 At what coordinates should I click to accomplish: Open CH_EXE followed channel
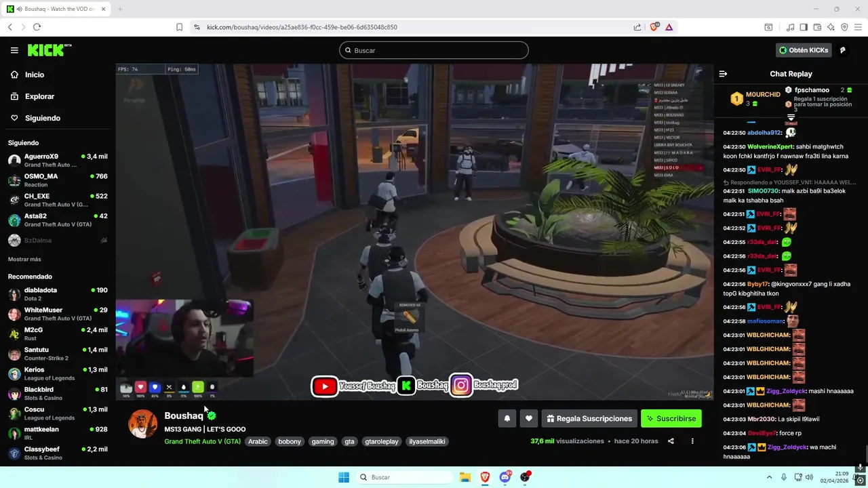click(58, 200)
